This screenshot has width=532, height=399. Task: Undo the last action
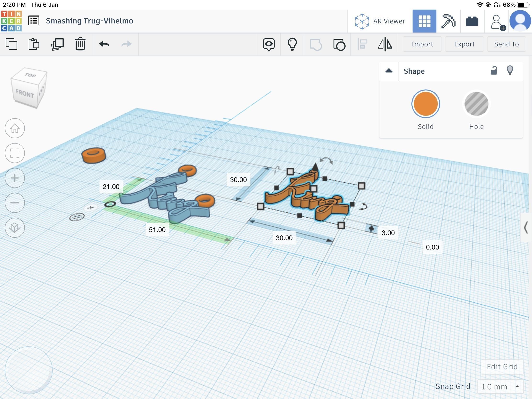(x=104, y=44)
